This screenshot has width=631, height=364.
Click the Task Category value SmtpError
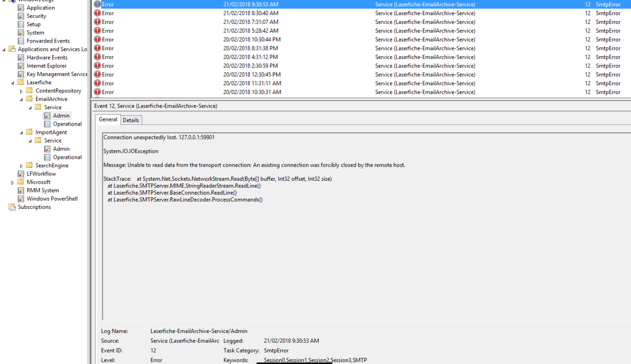[x=276, y=351]
